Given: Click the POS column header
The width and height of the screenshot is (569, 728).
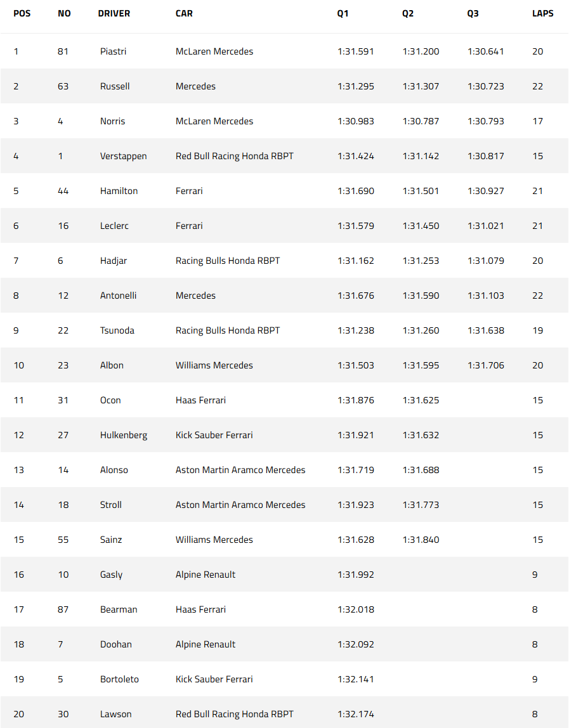Looking at the screenshot, I should (x=22, y=13).
